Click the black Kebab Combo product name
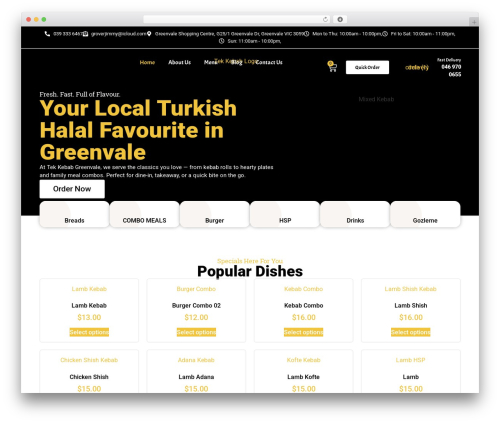The width and height of the screenshot is (500, 423). [x=304, y=306]
